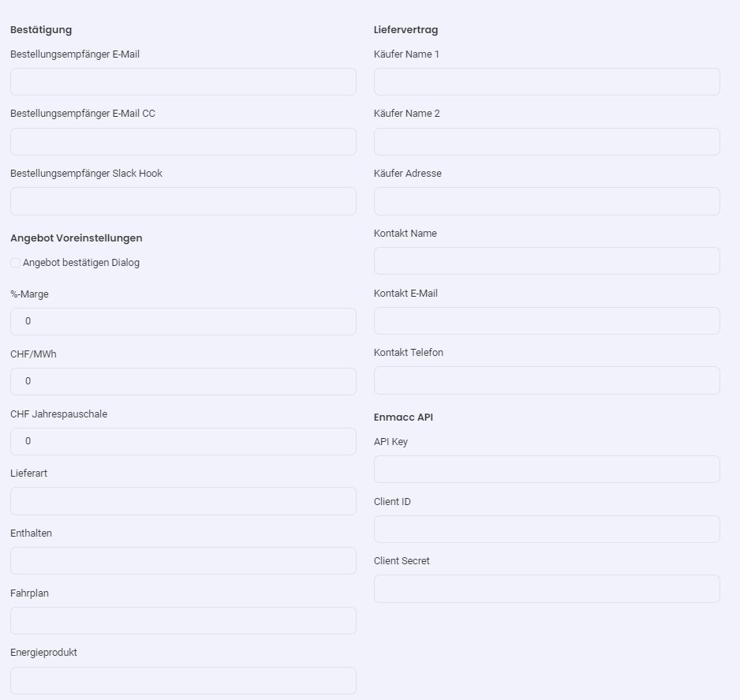The height and width of the screenshot is (700, 740).
Task: Click into the Kontakt Name field
Action: (547, 260)
